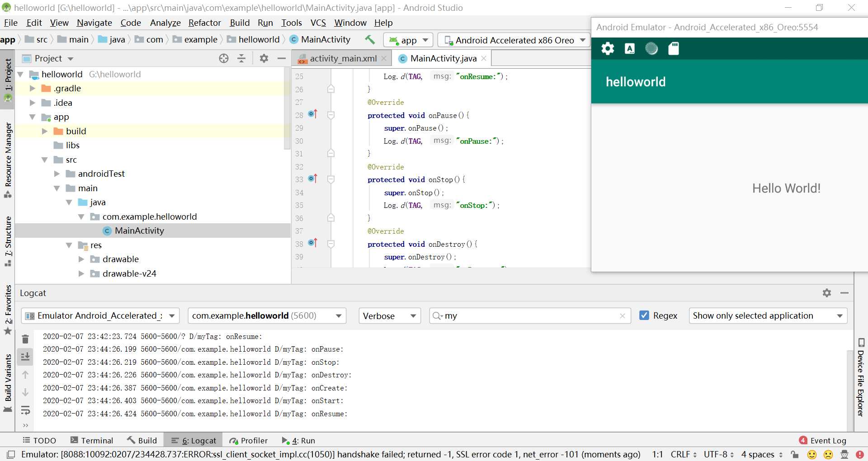Viewport: 868px width, 461px height.
Task: Expand the build folder
Action: [x=45, y=131]
